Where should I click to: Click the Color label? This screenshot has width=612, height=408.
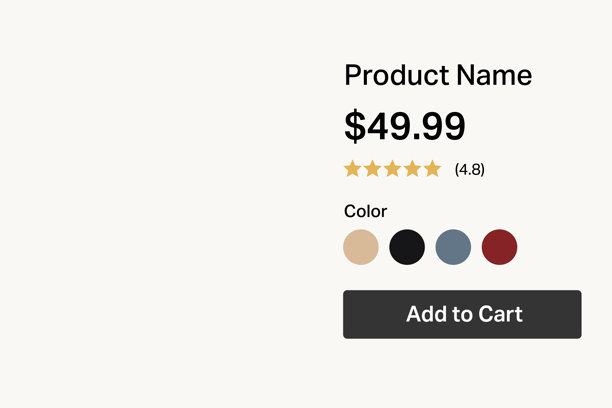pos(365,211)
